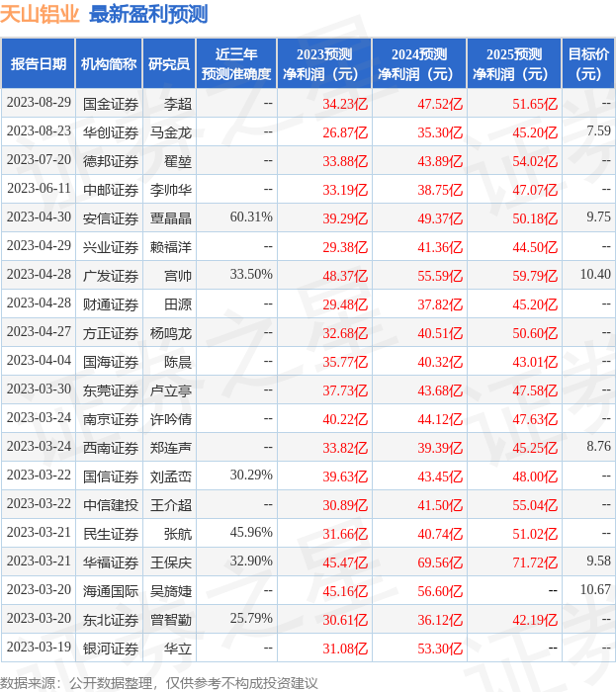
Task: Click the 33.50% accuracy value
Action: 251,274
